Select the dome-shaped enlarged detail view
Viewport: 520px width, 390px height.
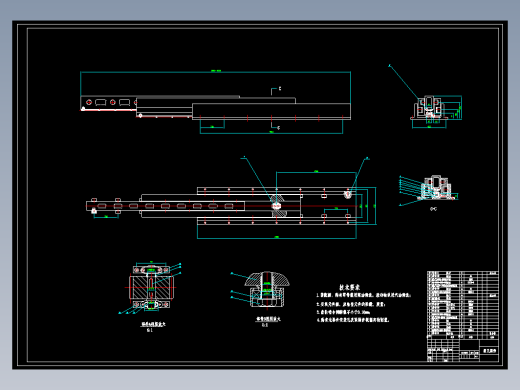click(267, 289)
